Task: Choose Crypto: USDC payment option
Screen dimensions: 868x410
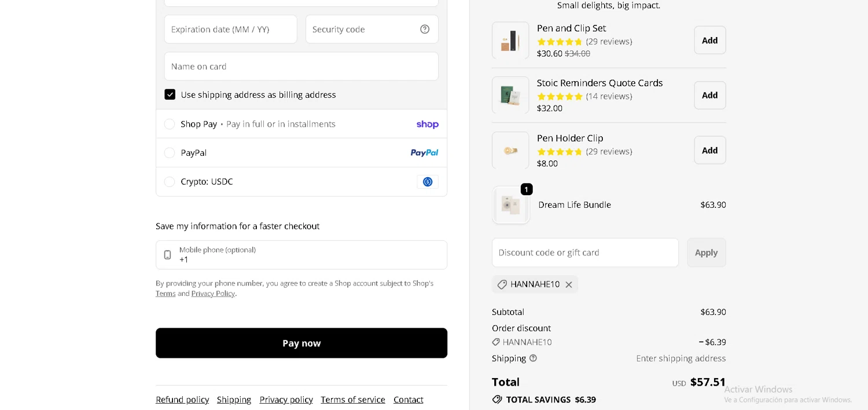Action: click(170, 182)
